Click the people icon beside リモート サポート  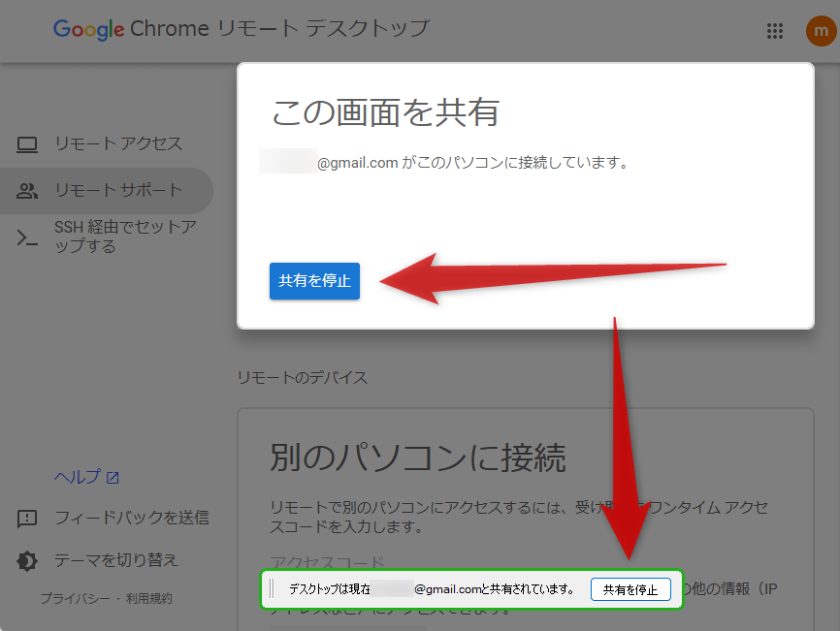27,191
